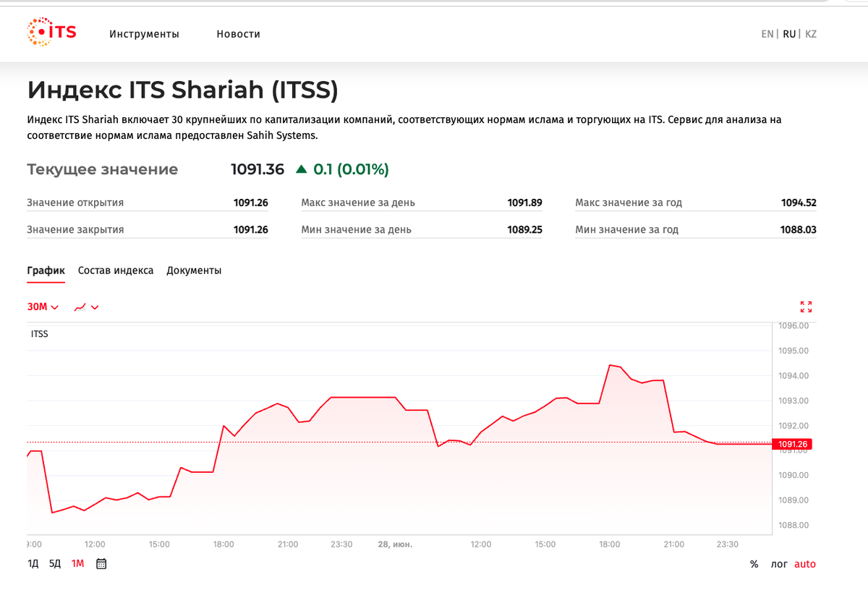
Task: Click the Значение открытия value 1091.26
Action: (x=250, y=202)
